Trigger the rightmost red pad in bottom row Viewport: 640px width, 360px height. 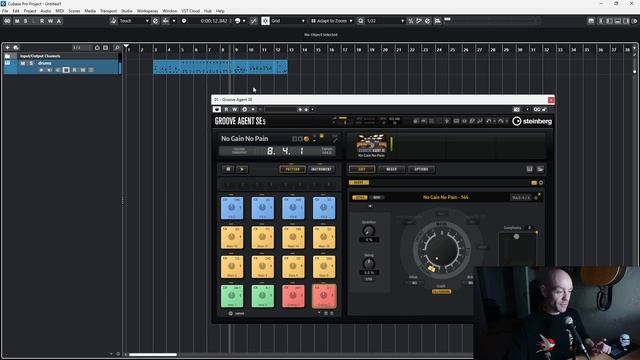click(x=324, y=296)
